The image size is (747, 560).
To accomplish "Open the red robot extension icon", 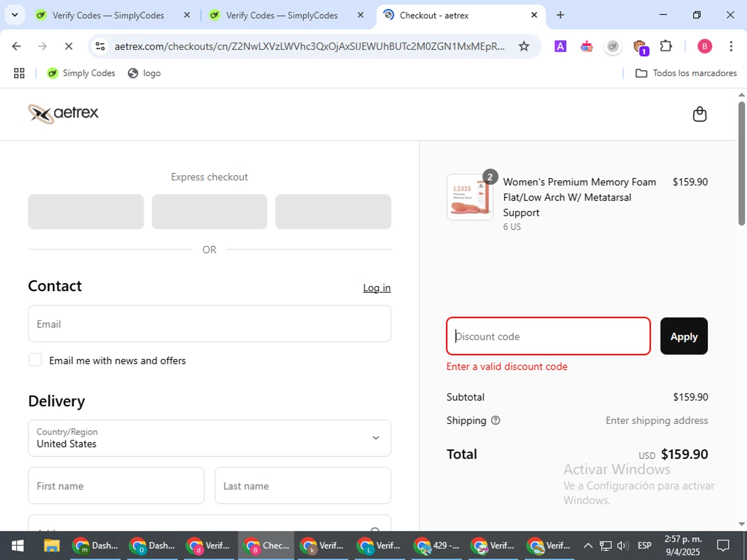I will point(587,46).
